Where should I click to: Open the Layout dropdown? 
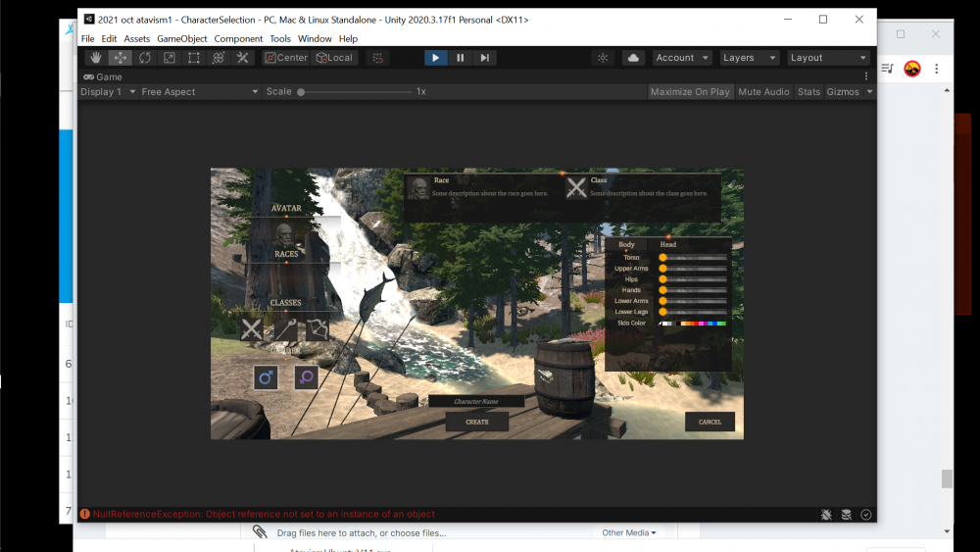[828, 58]
